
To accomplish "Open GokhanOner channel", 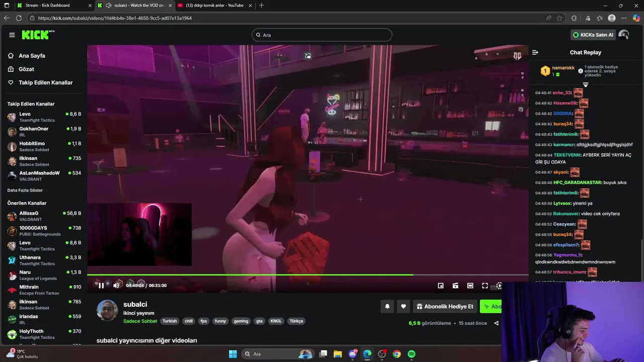I will click(44, 132).
